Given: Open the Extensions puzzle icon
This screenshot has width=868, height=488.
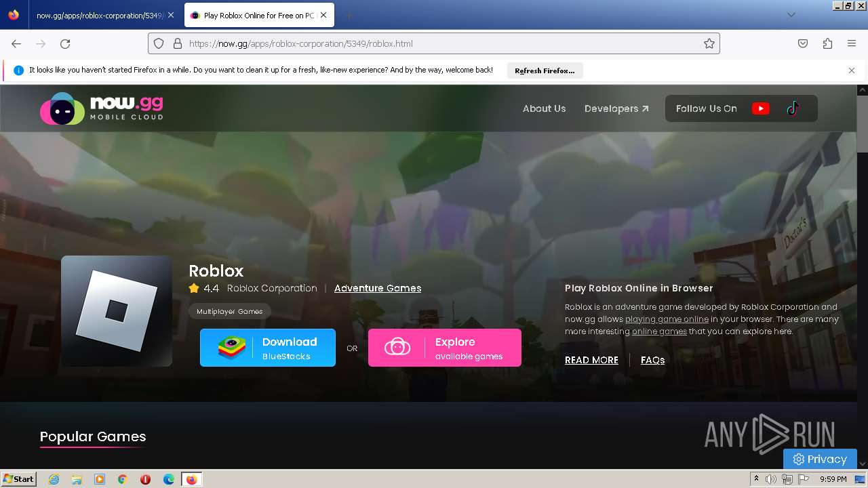Looking at the screenshot, I should pyautogui.click(x=827, y=43).
